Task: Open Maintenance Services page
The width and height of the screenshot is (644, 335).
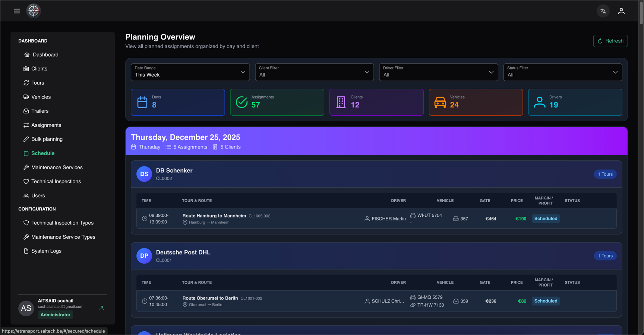Action: tap(57, 167)
